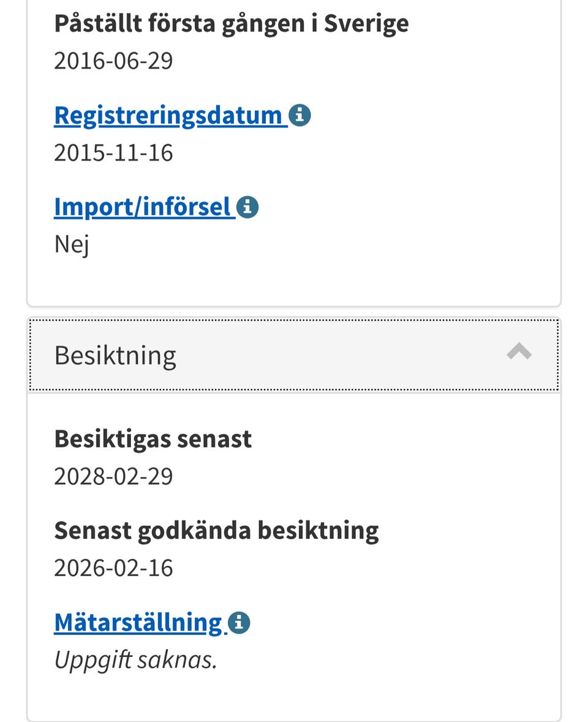Click the info icon beside Mätarställning

239,623
